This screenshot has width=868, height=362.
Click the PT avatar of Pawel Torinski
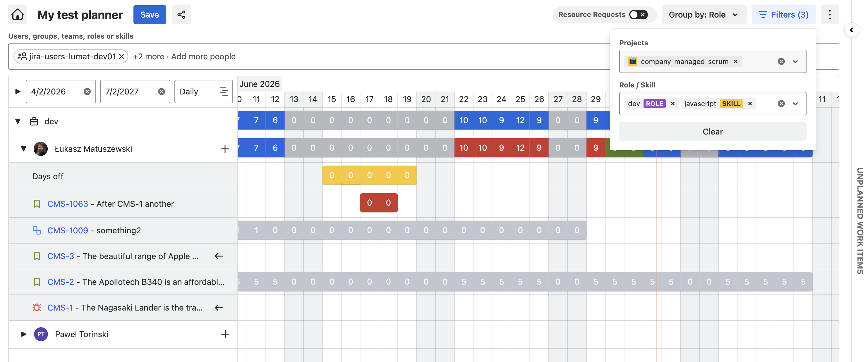coord(41,334)
